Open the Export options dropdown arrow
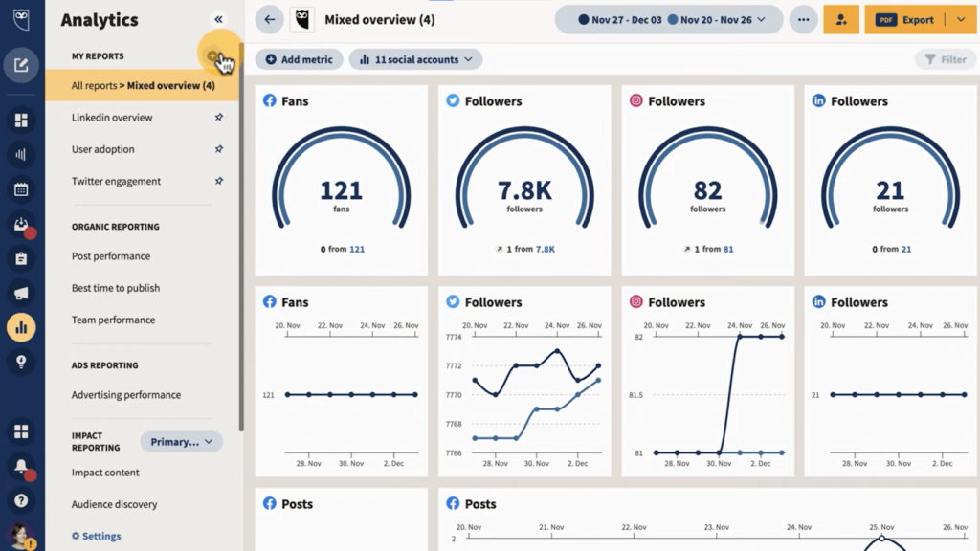The height and width of the screenshot is (551, 980). (x=961, y=19)
